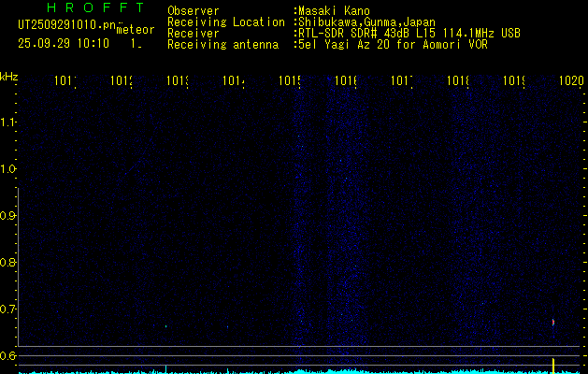Click the green echo dot near 1013

click(165, 326)
